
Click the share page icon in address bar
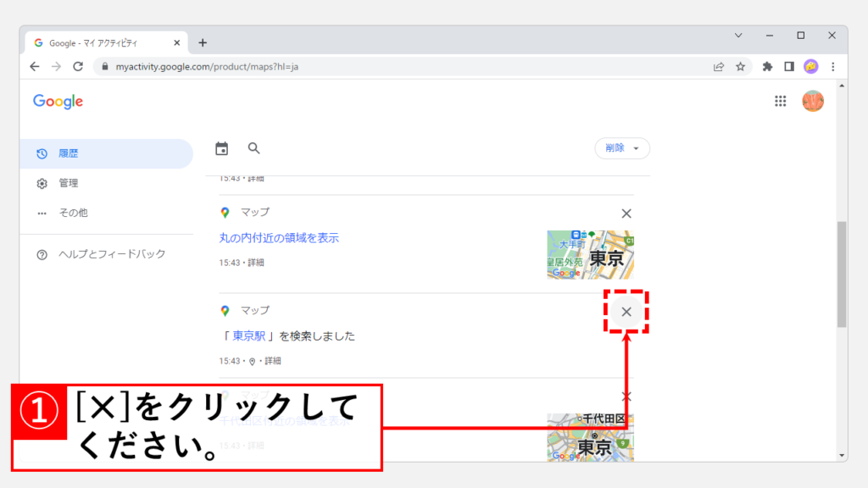click(x=719, y=66)
